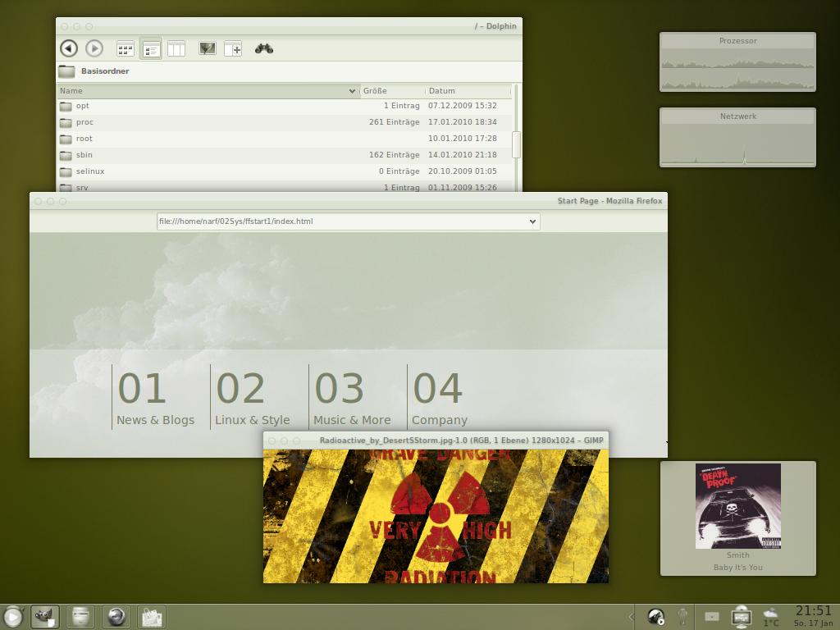840x630 pixels.
Task: Click the 'proc' folder name
Action: pyautogui.click(x=84, y=122)
